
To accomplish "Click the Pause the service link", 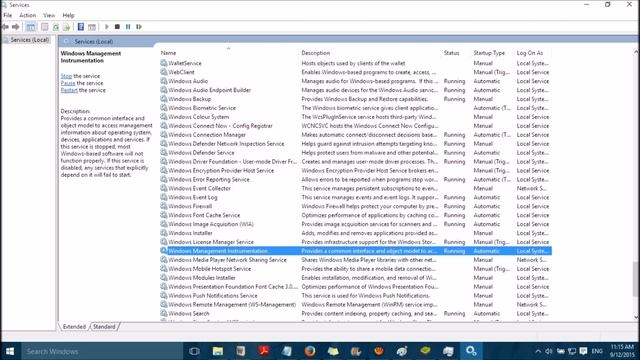I will tap(68, 83).
